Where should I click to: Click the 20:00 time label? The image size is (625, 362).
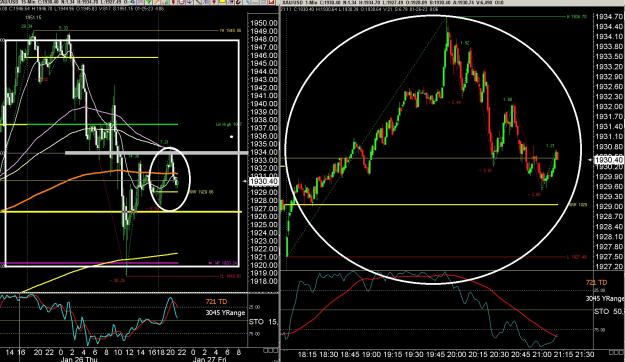[x=456, y=354]
